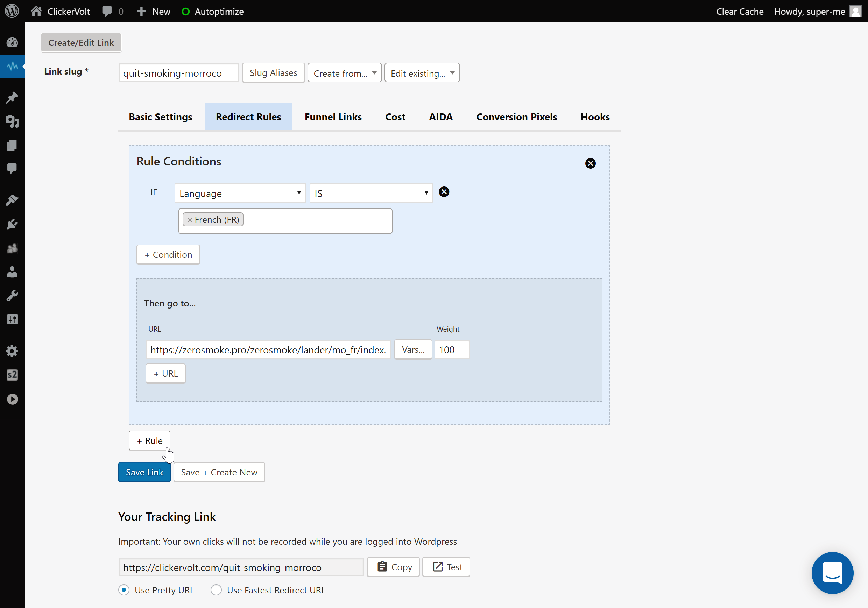The image size is (868, 608).
Task: Edit the Link slug field
Action: click(x=178, y=73)
